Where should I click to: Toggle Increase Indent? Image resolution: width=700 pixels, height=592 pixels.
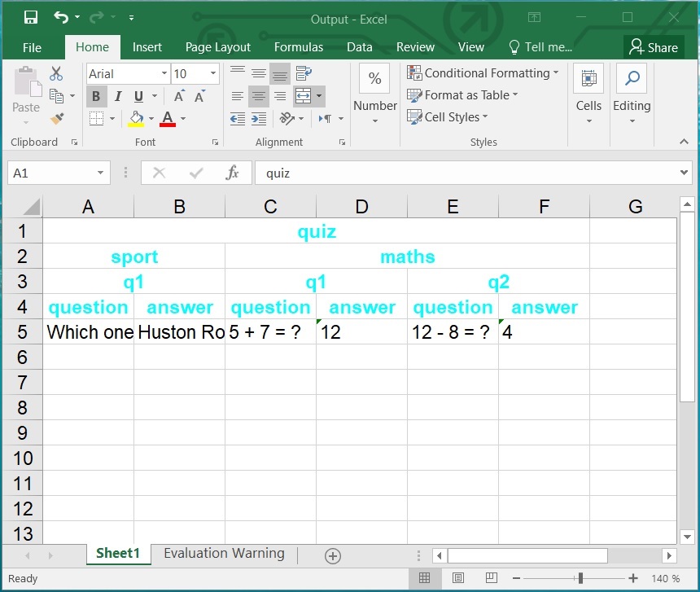pos(258,119)
